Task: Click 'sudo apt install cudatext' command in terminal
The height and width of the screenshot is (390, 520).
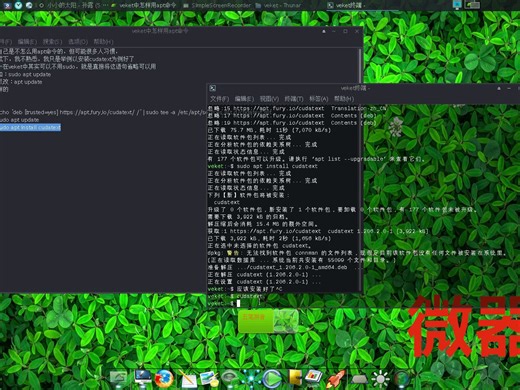Action: click(x=277, y=166)
